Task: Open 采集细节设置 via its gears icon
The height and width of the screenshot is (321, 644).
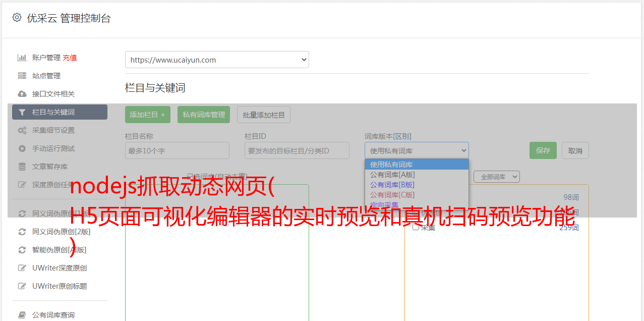Action: 22,130
